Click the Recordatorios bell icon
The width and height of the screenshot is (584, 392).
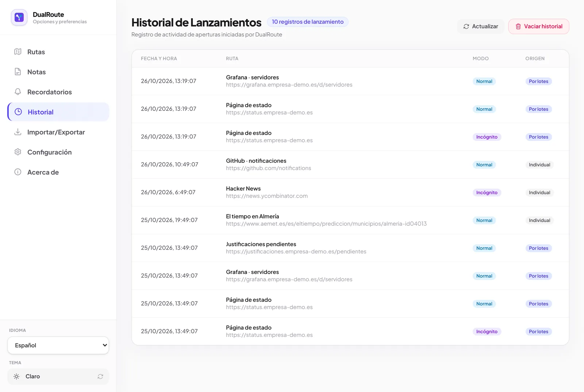[x=18, y=92]
